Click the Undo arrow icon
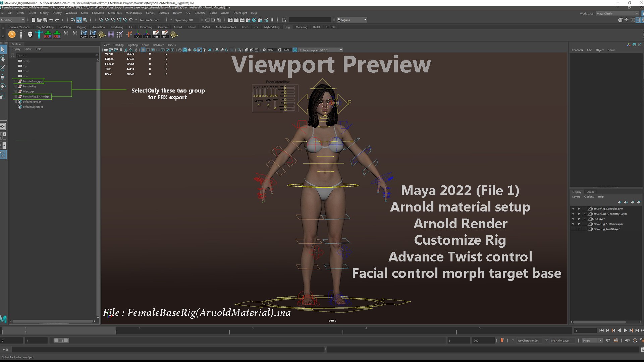The width and height of the screenshot is (644, 362). (x=51, y=20)
